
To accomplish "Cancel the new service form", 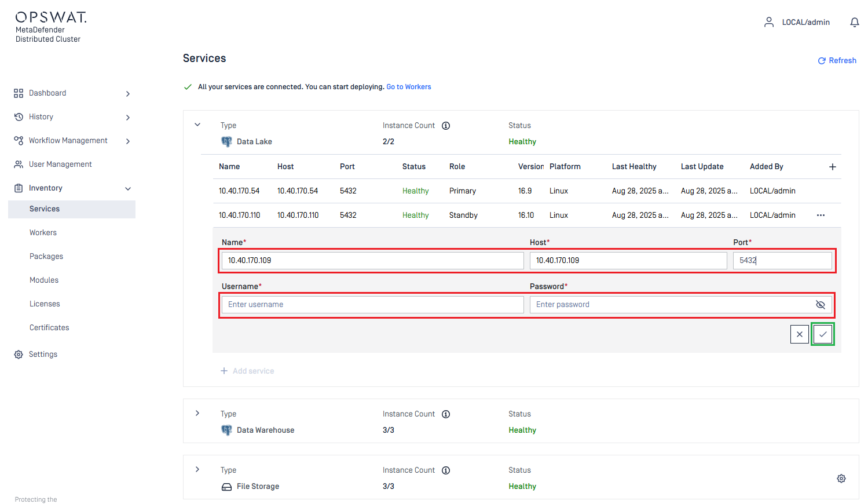I will [799, 334].
